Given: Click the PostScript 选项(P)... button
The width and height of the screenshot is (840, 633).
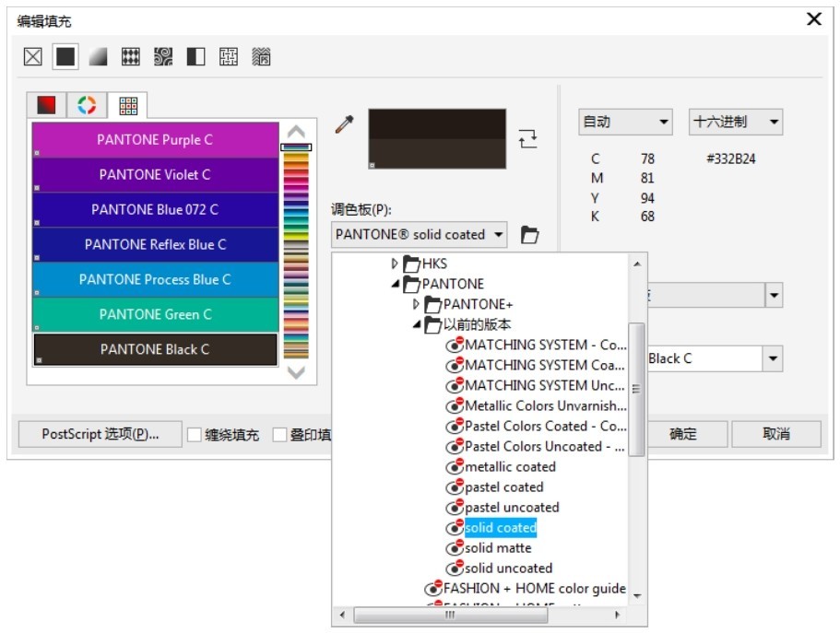Looking at the screenshot, I should coord(101,434).
